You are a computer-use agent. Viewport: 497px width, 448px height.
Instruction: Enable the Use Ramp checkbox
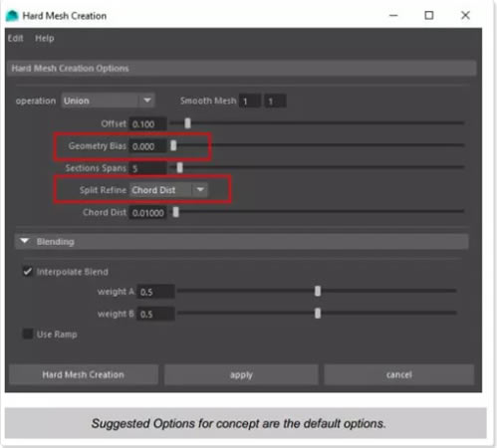click(28, 334)
